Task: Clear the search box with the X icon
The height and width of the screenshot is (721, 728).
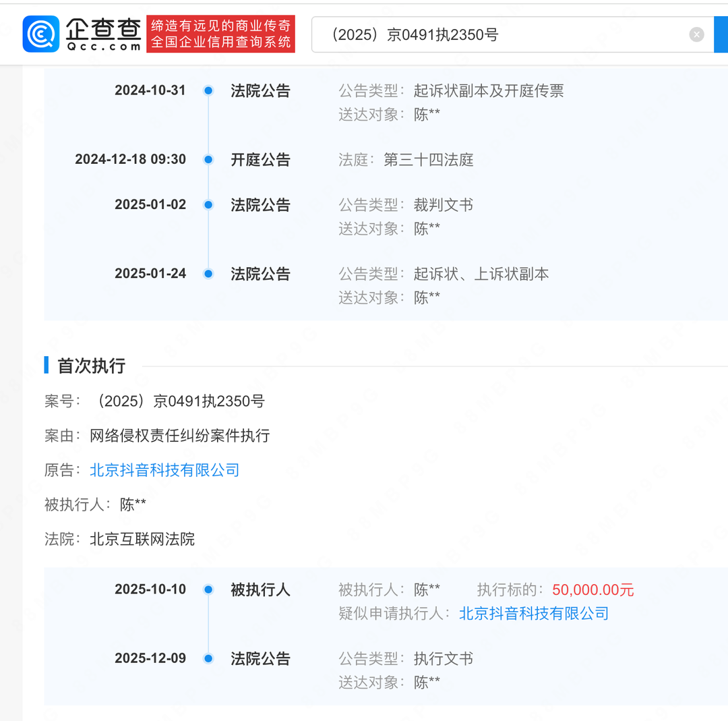Action: tap(696, 34)
